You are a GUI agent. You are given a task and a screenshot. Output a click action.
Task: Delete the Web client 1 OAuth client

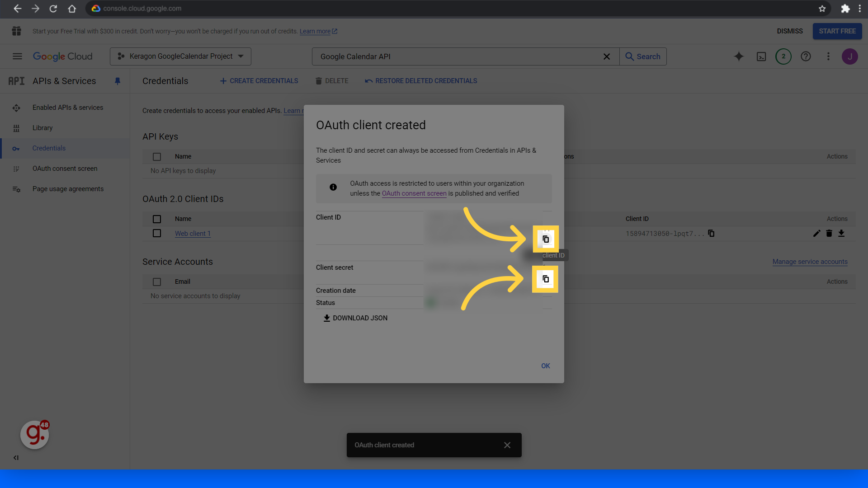coord(829,233)
